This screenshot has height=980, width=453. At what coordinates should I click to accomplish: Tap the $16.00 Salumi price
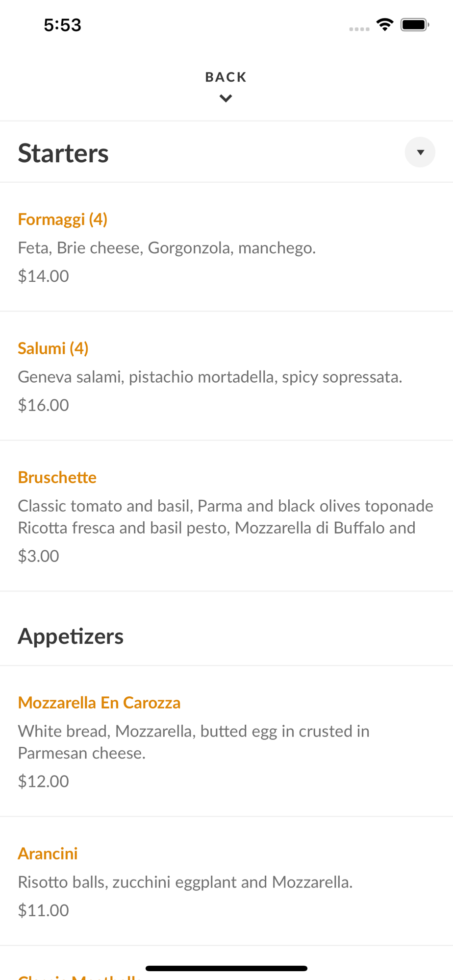click(x=43, y=405)
